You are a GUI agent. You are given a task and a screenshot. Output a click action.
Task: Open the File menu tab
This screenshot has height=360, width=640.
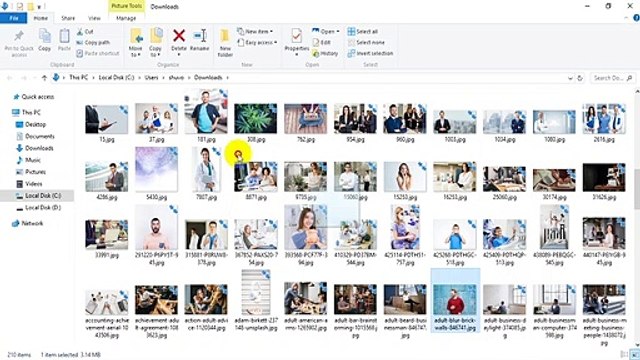(14, 18)
